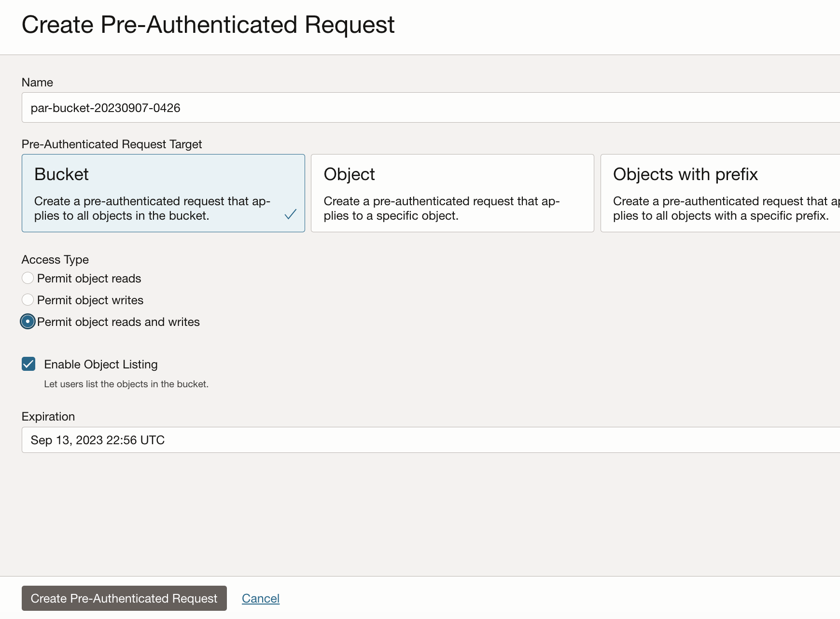The image size is (840, 619).
Task: Choose the Object target card
Action: click(x=452, y=193)
